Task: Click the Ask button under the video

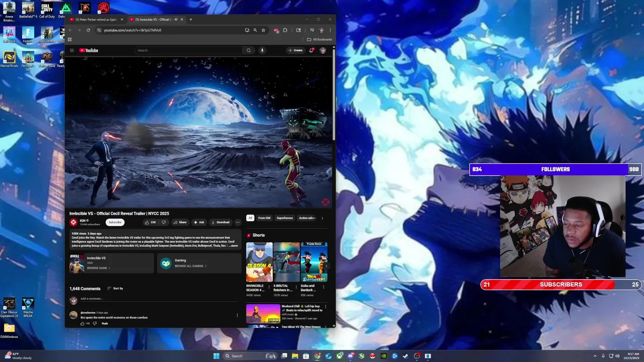Action: pyautogui.click(x=199, y=222)
